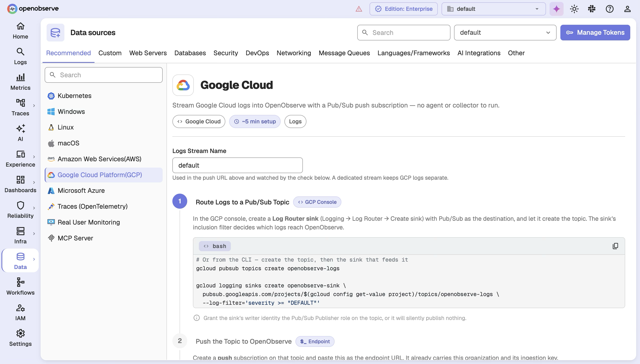
Task: Open Dashboards from the sidebar
Action: coord(20,185)
